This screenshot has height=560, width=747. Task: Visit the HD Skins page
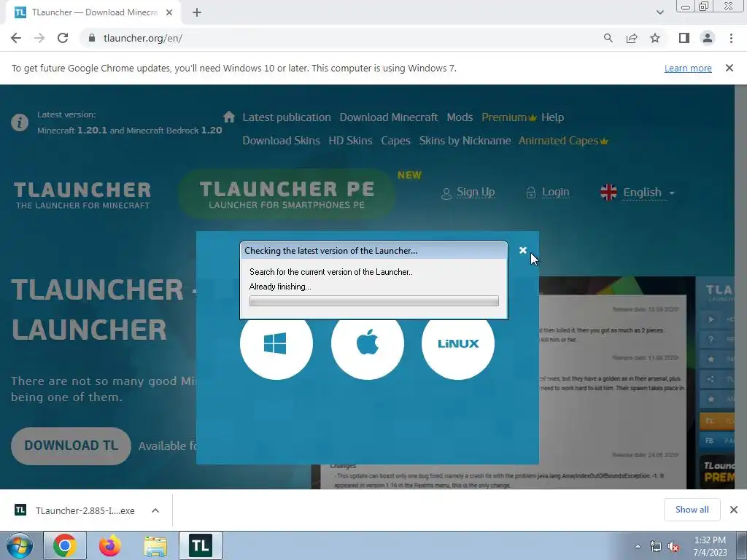(350, 141)
